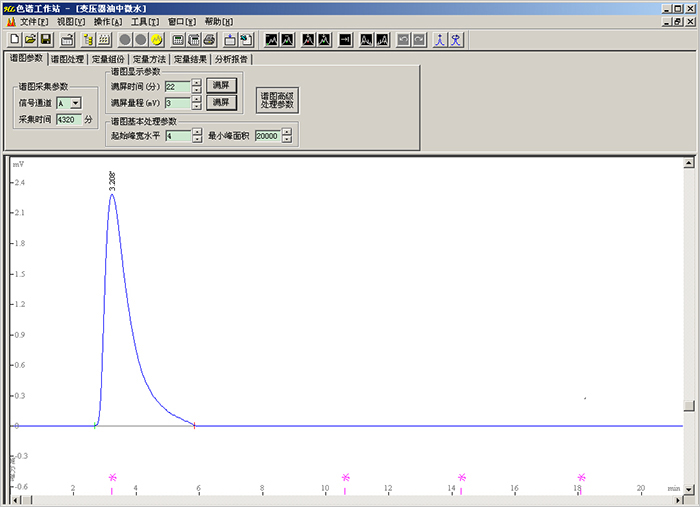This screenshot has height=507, width=700.
Task: Click the first blue figure toolbar icon
Action: [x=439, y=40]
